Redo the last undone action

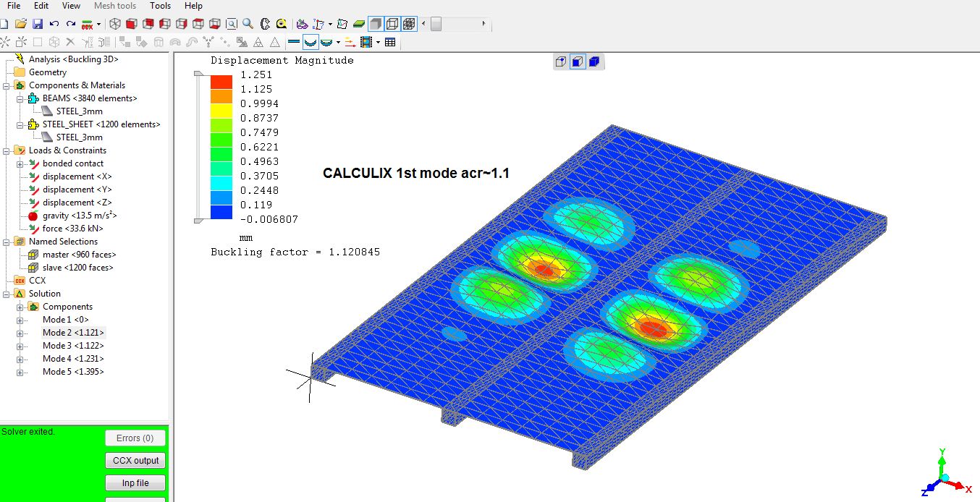71,24
